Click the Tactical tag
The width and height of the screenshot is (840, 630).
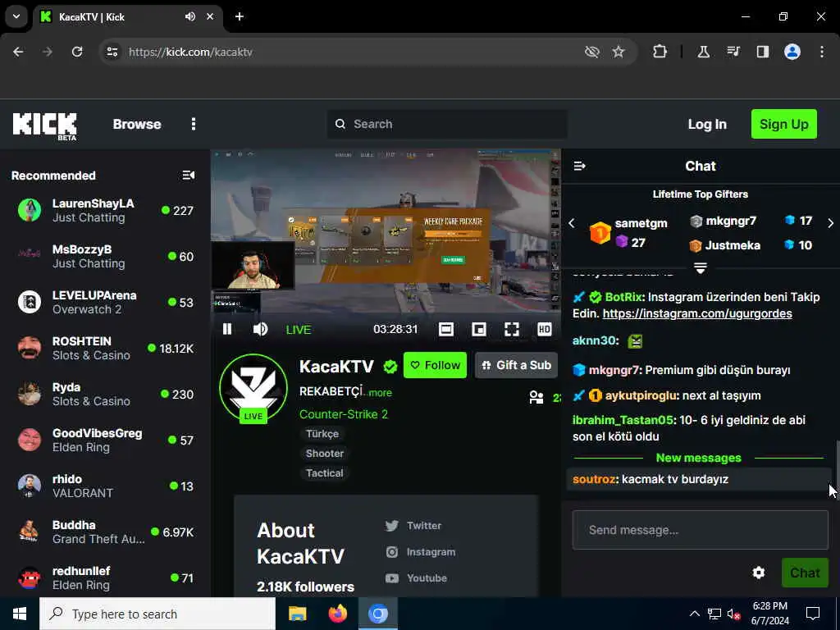(324, 473)
